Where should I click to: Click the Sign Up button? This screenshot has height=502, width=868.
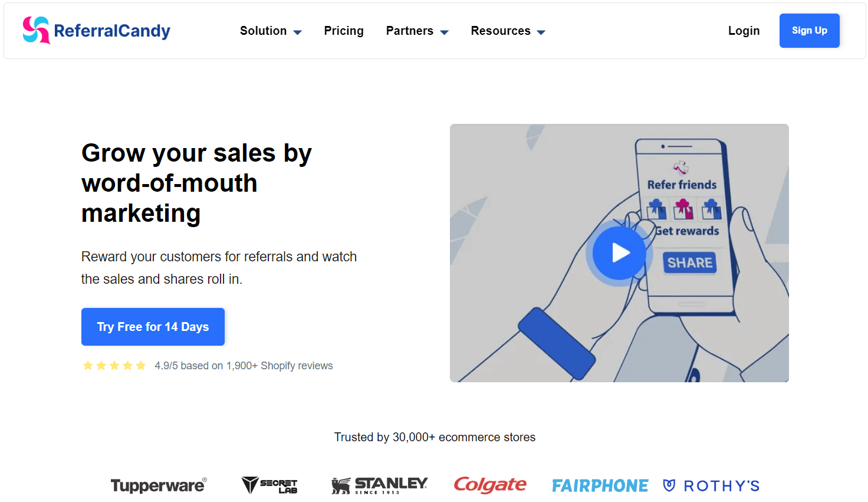pos(809,30)
